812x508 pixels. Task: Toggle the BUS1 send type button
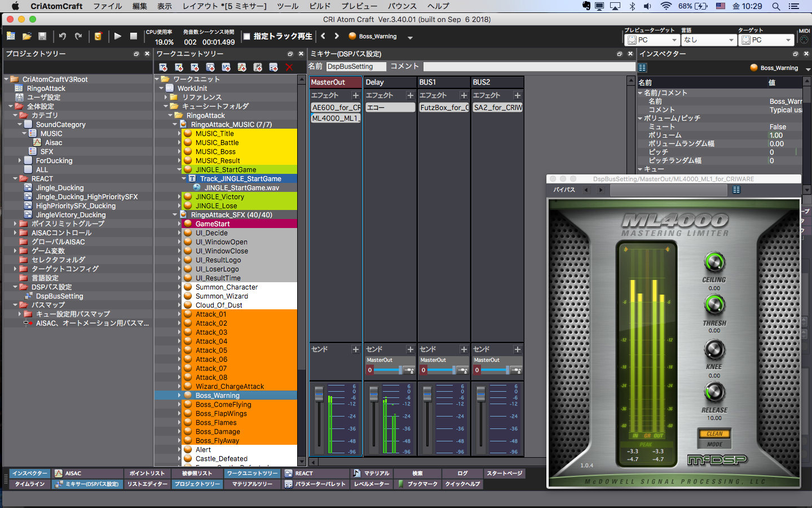point(462,370)
